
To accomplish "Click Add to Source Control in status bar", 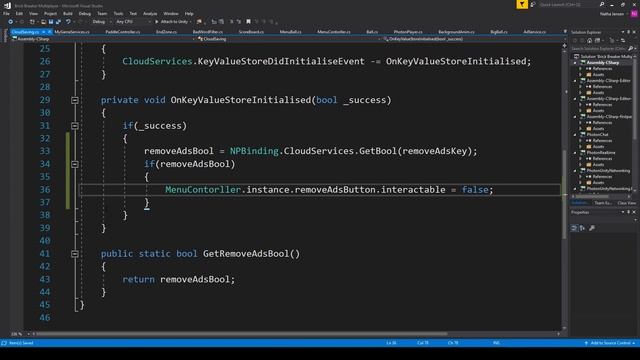I will [x=610, y=343].
